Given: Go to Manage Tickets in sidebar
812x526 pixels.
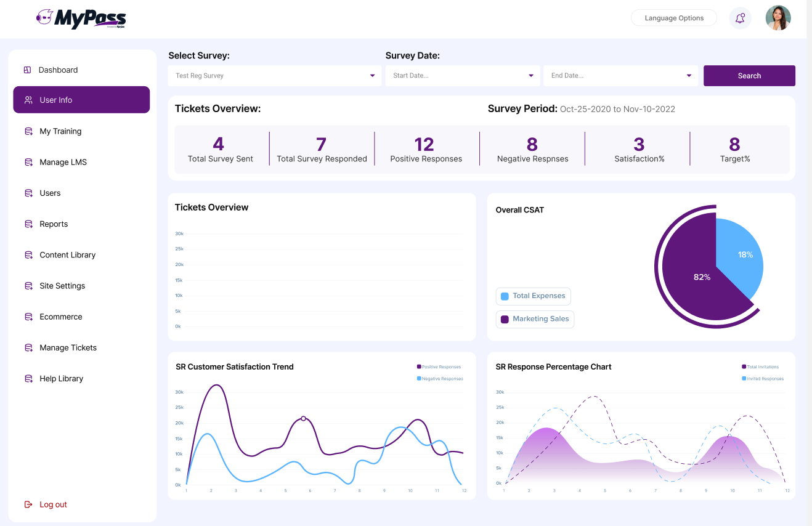Looking at the screenshot, I should tap(68, 348).
